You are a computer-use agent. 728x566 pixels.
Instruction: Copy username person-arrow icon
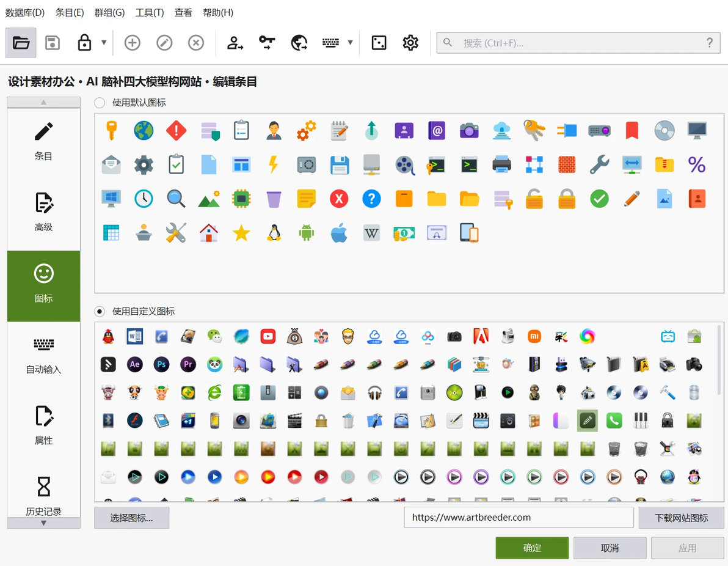tap(235, 43)
